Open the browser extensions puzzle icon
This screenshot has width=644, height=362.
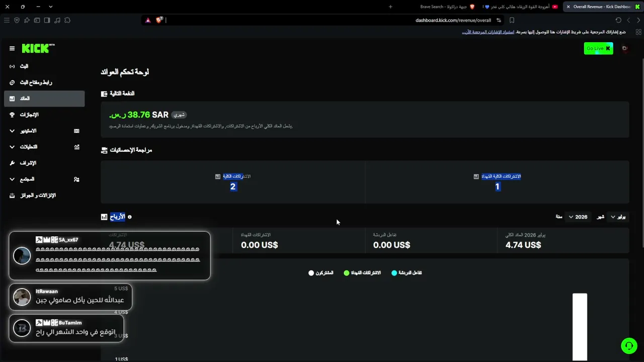click(67, 20)
